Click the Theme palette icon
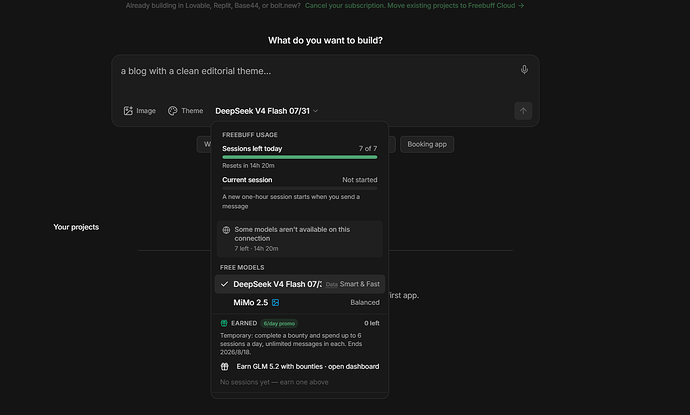The image size is (690, 415). point(172,111)
